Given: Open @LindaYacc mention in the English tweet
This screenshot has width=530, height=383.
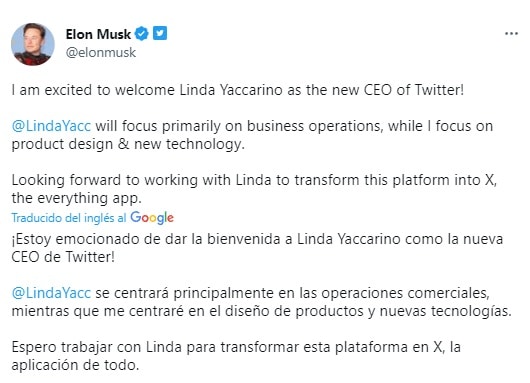Looking at the screenshot, I should tap(51, 126).
